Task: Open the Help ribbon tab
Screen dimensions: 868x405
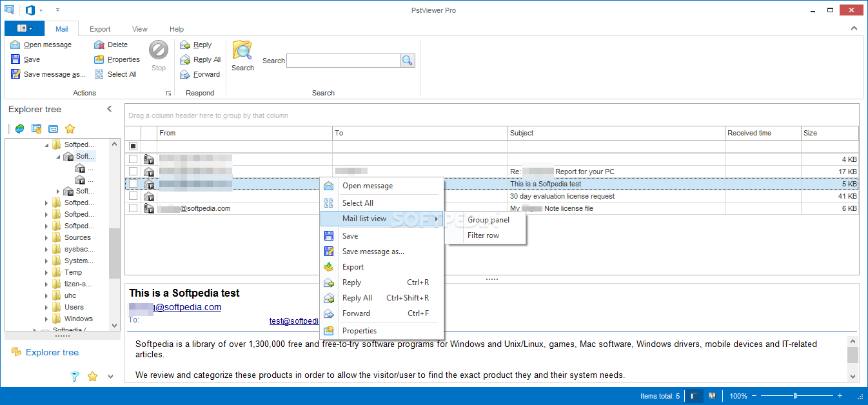Action: [x=177, y=29]
